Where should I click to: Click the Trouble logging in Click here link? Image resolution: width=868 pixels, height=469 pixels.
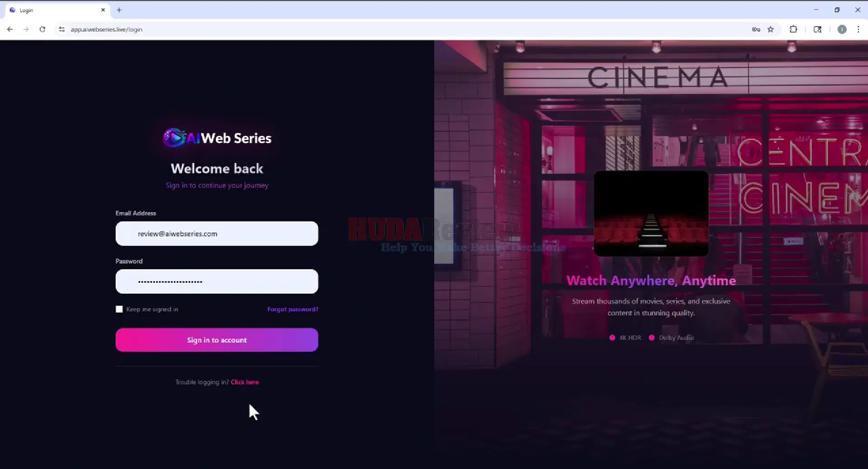coord(245,382)
